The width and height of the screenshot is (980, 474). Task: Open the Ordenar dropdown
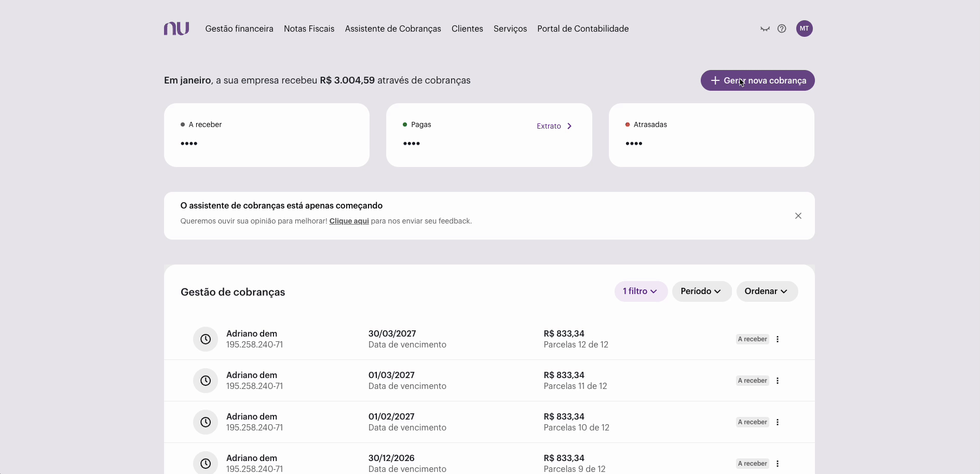[767, 291]
